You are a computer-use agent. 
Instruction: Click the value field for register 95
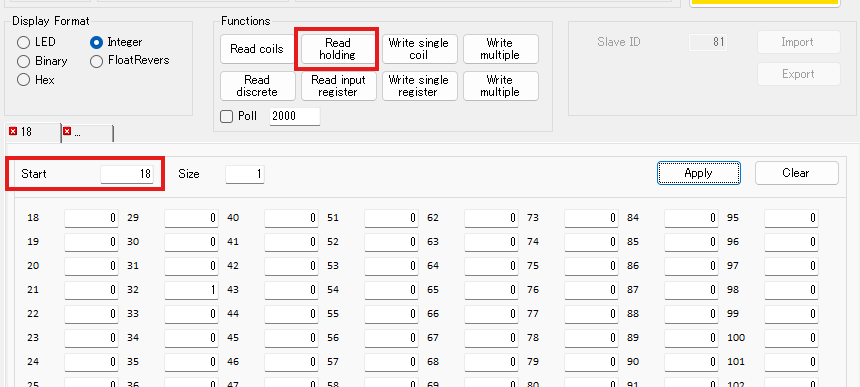pyautogui.click(x=791, y=218)
